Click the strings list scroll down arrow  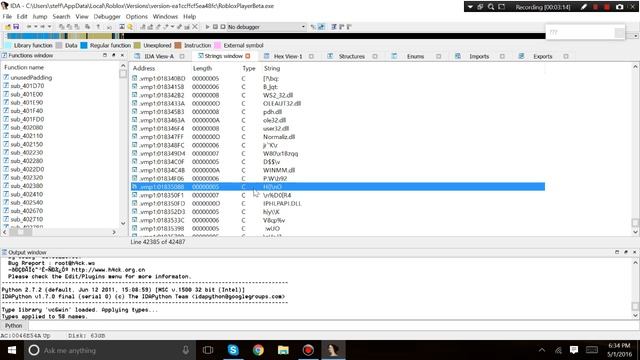click(x=635, y=232)
